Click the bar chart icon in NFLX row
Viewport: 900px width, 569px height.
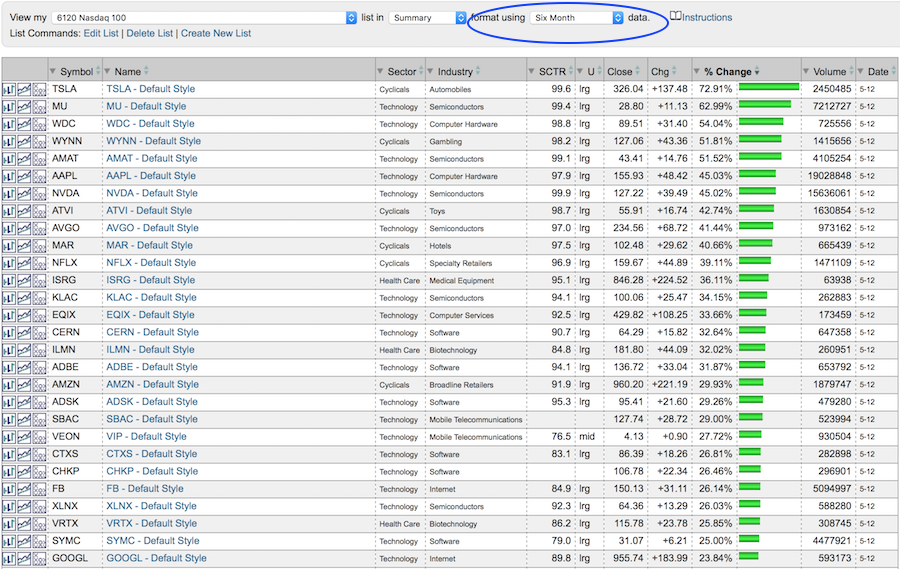tap(9, 263)
